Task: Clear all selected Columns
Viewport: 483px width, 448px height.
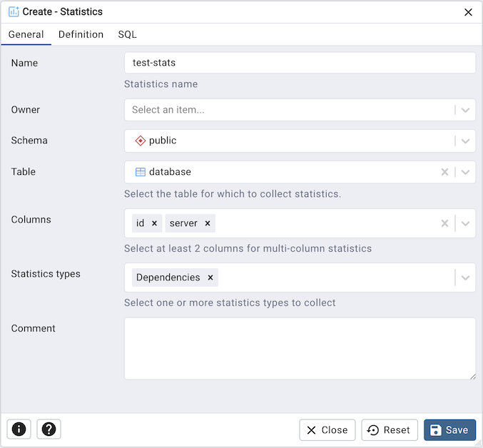Action: pos(444,223)
